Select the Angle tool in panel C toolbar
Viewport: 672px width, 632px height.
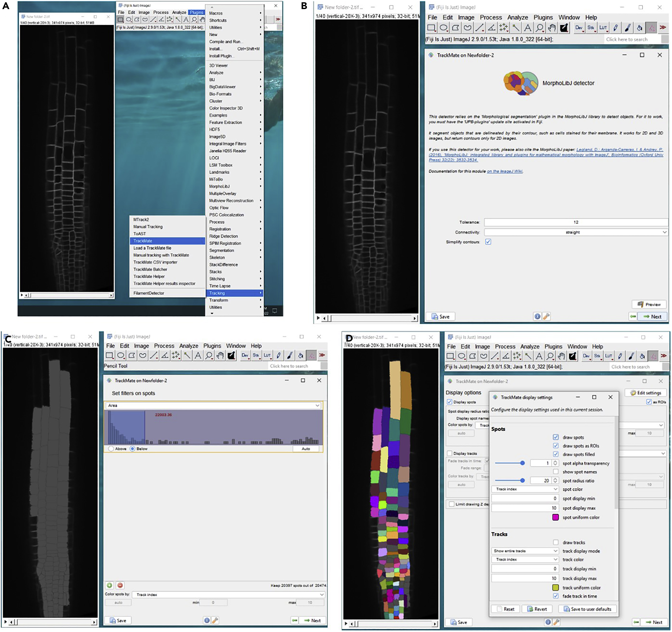coord(165,355)
